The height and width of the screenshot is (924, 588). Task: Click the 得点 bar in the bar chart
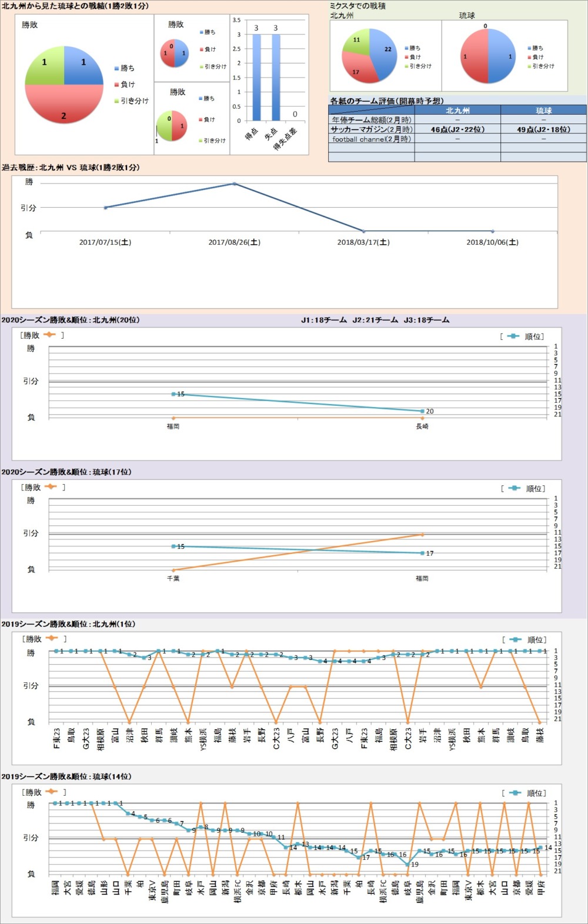coord(256,77)
